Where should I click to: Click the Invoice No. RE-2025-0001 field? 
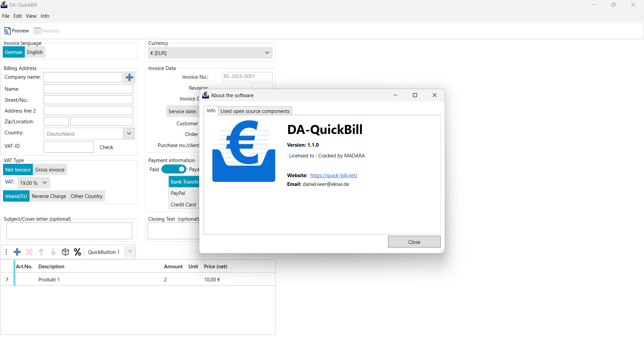pyautogui.click(x=248, y=76)
